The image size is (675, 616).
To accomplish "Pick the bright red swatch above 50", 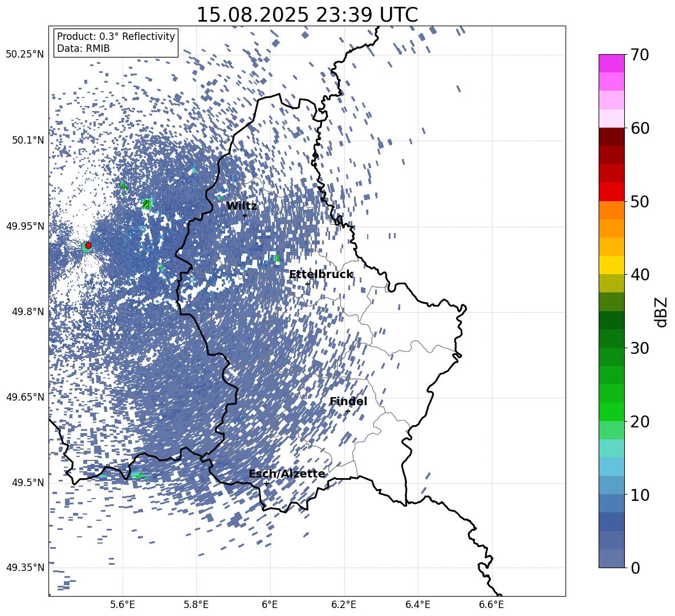I will click(612, 192).
